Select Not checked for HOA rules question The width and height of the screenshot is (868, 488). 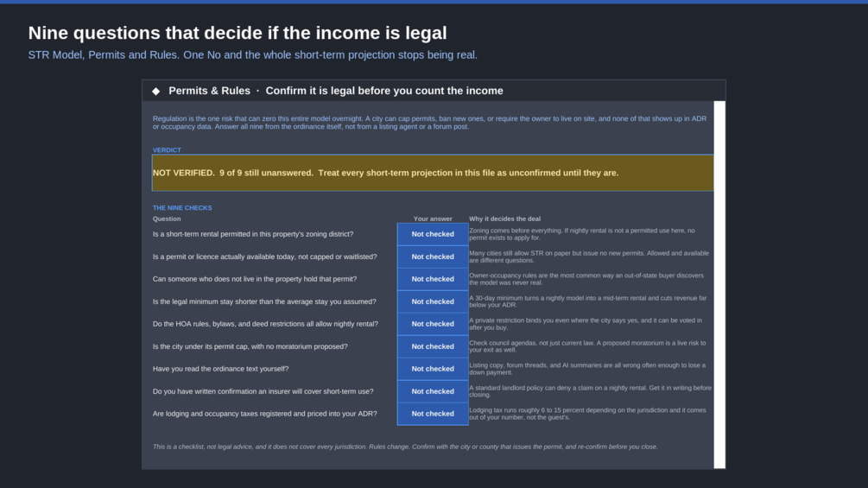[x=433, y=324]
